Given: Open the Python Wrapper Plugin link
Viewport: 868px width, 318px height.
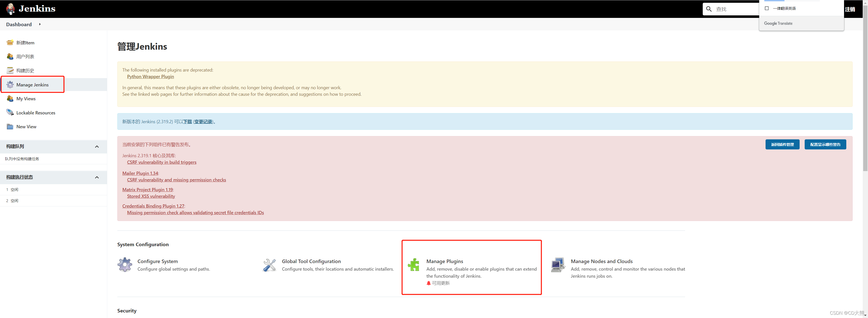Looking at the screenshot, I should (150, 76).
